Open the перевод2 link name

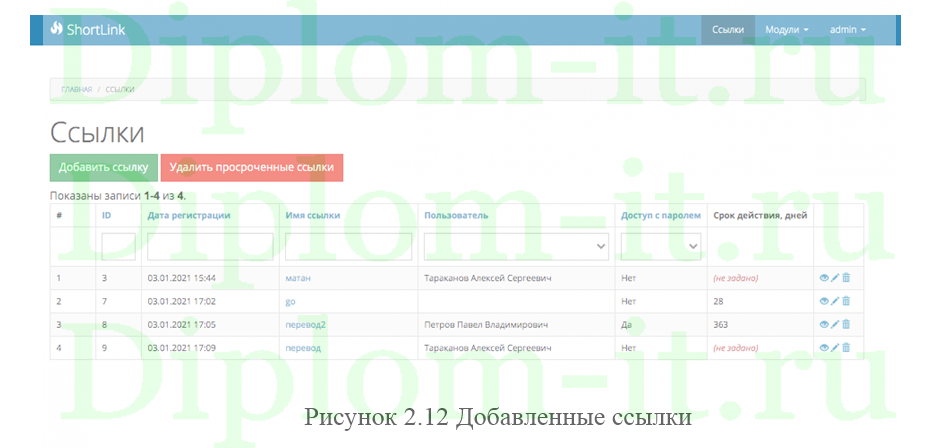pyautogui.click(x=306, y=324)
